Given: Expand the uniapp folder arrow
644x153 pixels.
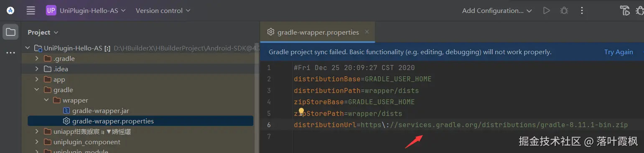Looking at the screenshot, I should [x=37, y=131].
